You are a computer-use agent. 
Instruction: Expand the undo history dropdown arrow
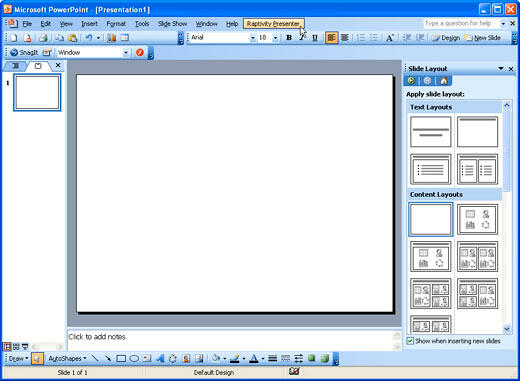point(98,38)
